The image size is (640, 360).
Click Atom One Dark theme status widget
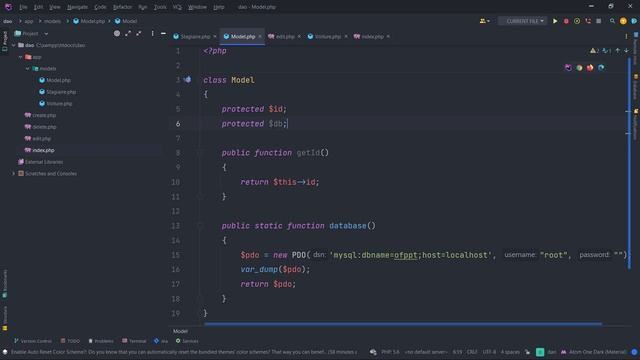pyautogui.click(x=594, y=352)
